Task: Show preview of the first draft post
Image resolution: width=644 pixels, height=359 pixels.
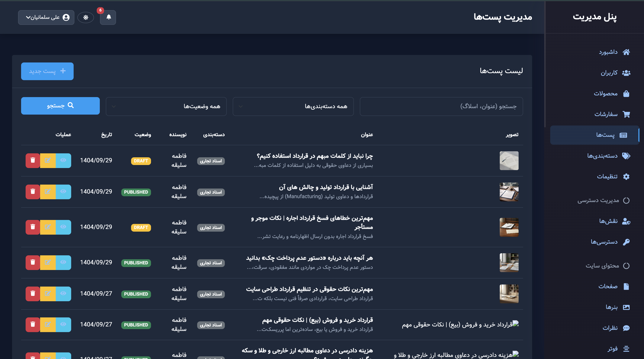Action: (63, 160)
